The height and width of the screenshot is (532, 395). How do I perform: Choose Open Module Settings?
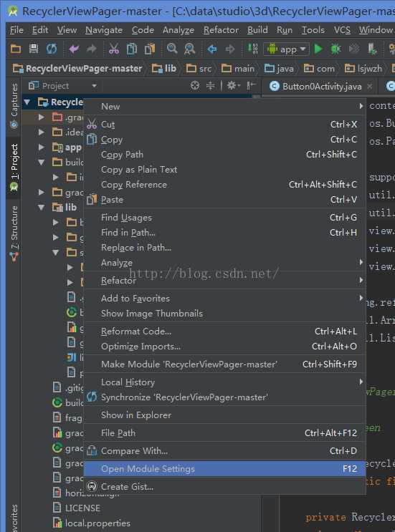point(224,469)
